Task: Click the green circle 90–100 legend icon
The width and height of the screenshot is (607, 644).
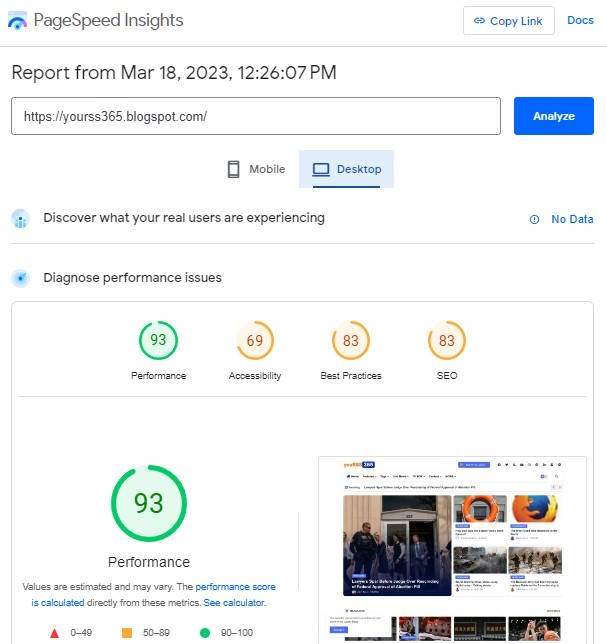Action: pos(205,633)
